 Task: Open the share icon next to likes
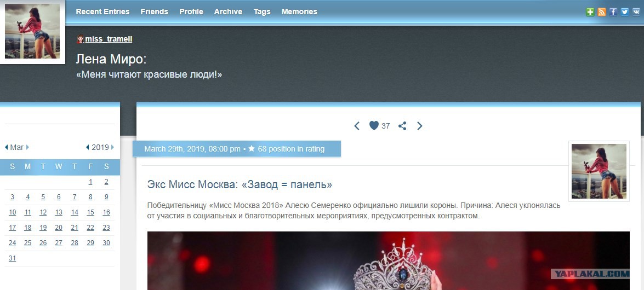pyautogui.click(x=402, y=126)
